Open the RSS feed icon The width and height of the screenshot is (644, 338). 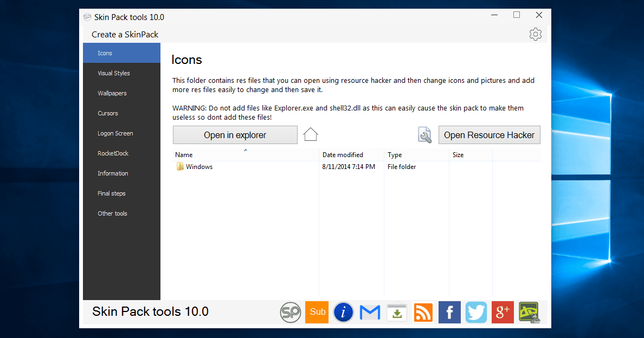click(x=423, y=313)
